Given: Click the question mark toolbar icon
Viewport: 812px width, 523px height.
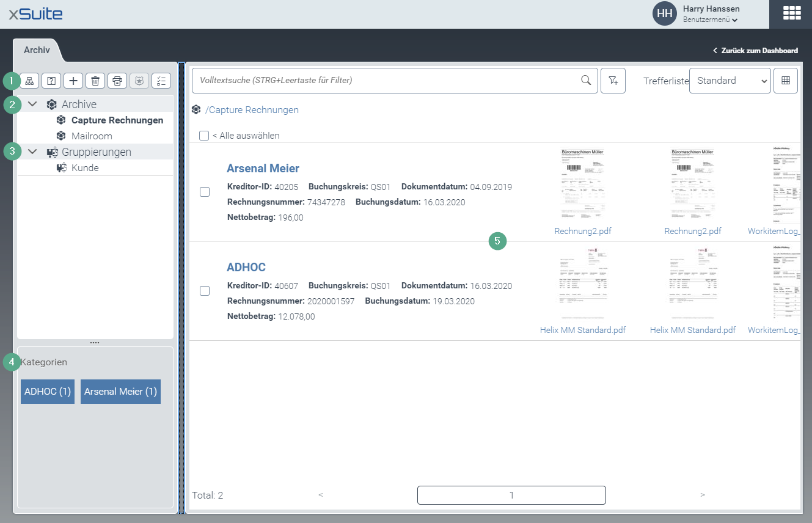Looking at the screenshot, I should point(51,81).
